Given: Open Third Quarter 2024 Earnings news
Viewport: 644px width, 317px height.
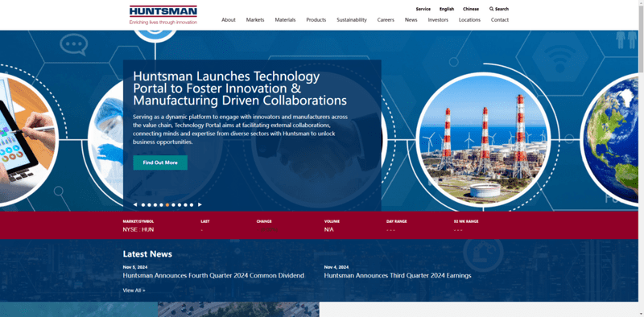Looking at the screenshot, I should (397, 275).
